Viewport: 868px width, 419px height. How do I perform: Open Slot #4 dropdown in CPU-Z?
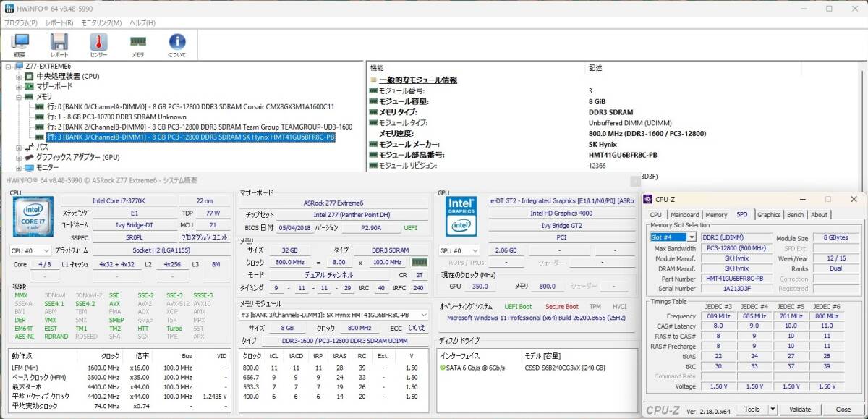[x=673, y=237]
